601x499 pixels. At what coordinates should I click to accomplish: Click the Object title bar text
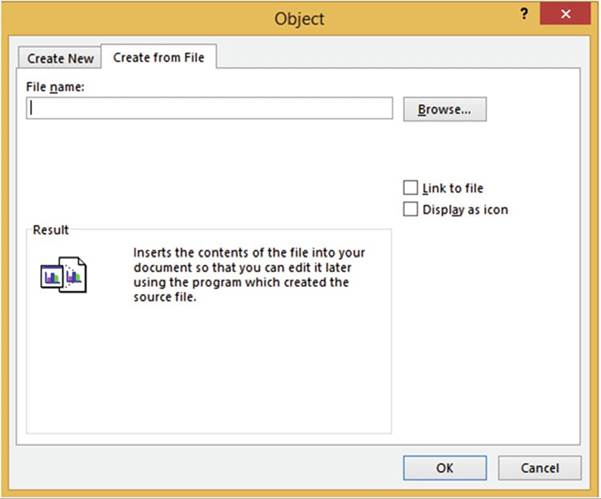click(301, 18)
